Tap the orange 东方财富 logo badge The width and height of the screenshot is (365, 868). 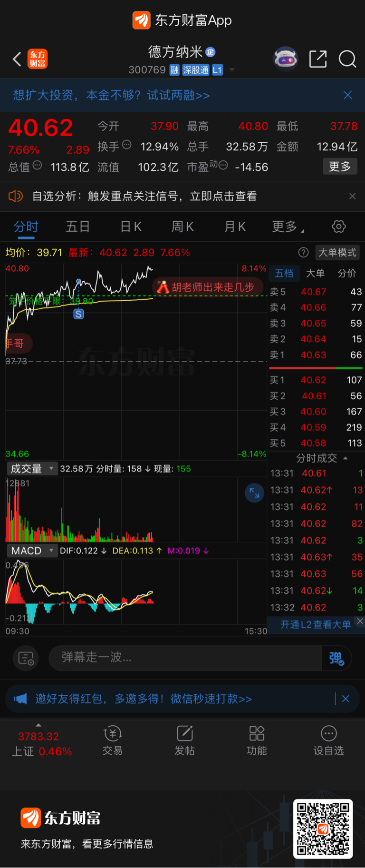point(38,59)
